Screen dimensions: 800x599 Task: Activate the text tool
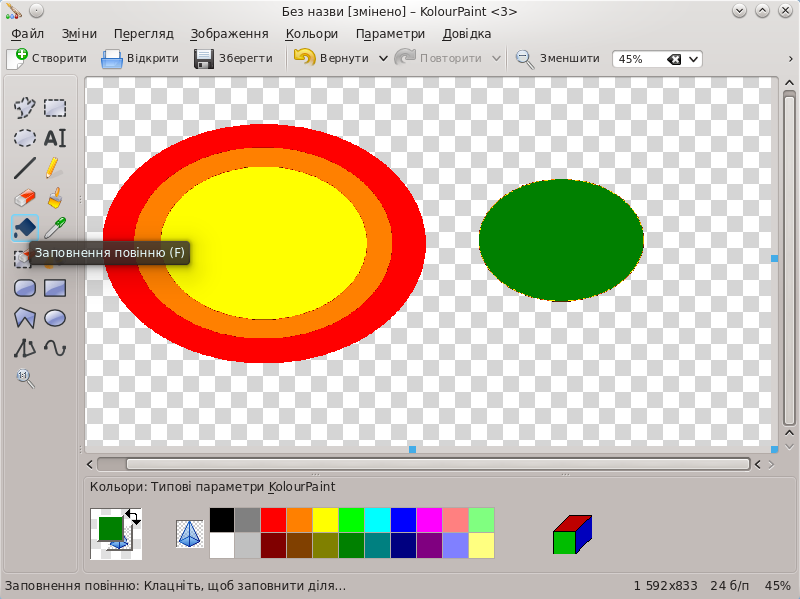[x=55, y=138]
